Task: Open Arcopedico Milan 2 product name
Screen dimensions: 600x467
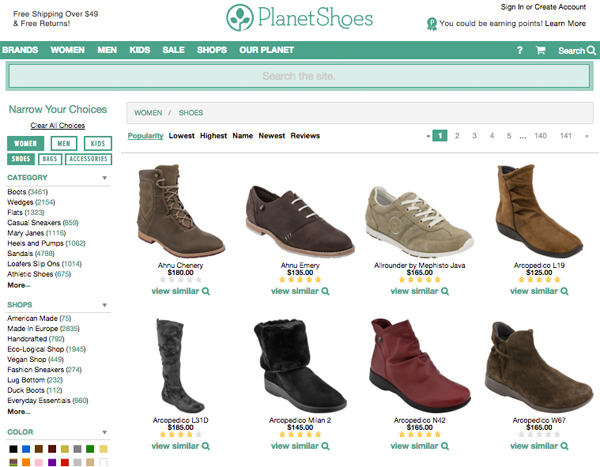Action: point(300,420)
